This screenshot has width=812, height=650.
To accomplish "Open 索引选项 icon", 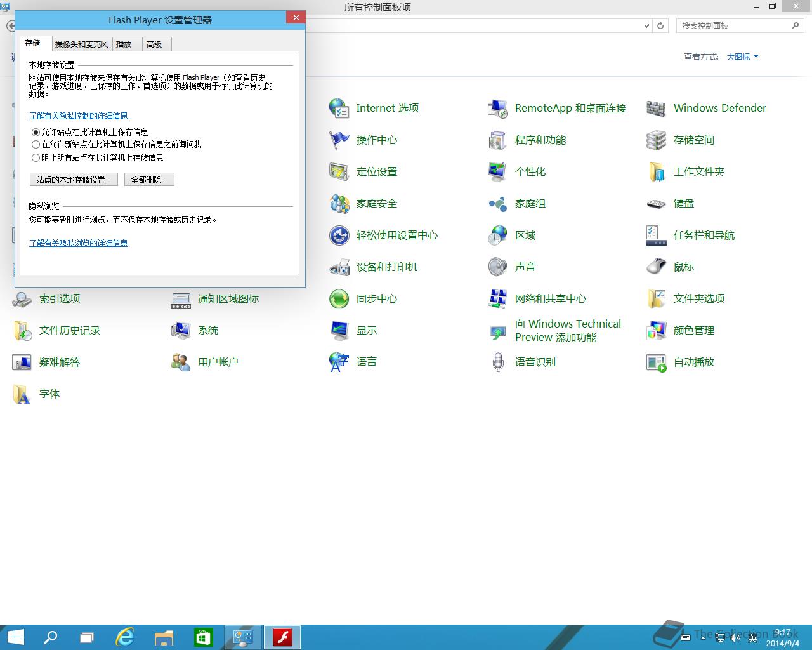I will [x=22, y=298].
